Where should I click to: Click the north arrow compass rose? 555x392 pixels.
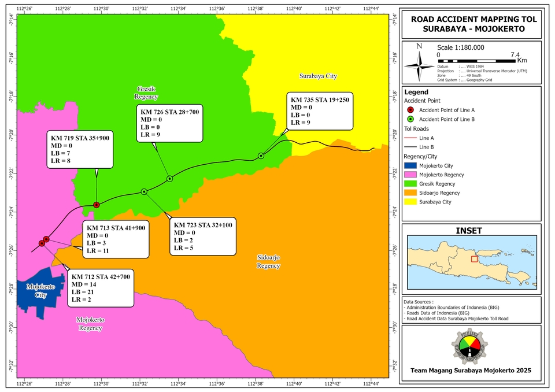(419, 66)
